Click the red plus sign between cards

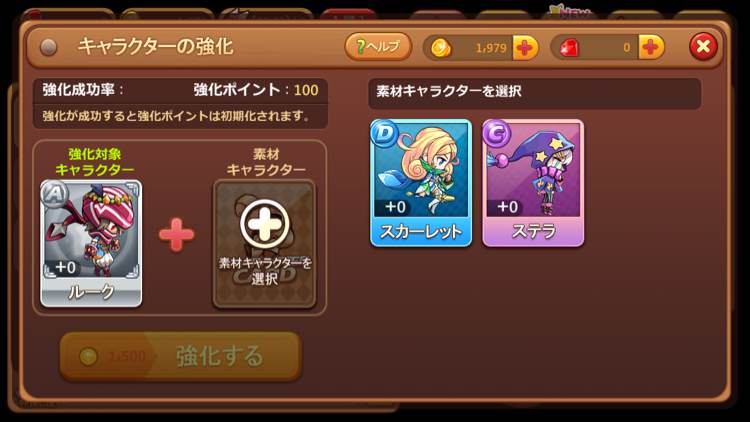(x=176, y=234)
